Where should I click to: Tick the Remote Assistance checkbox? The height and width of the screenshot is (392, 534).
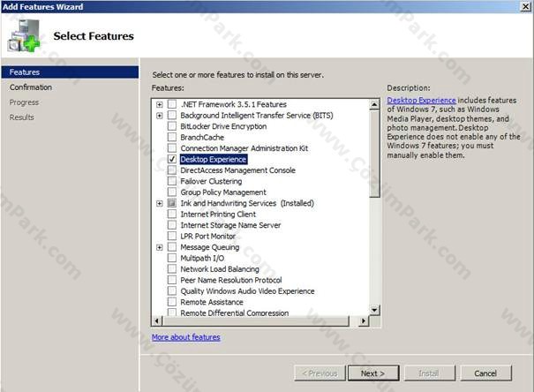click(172, 302)
